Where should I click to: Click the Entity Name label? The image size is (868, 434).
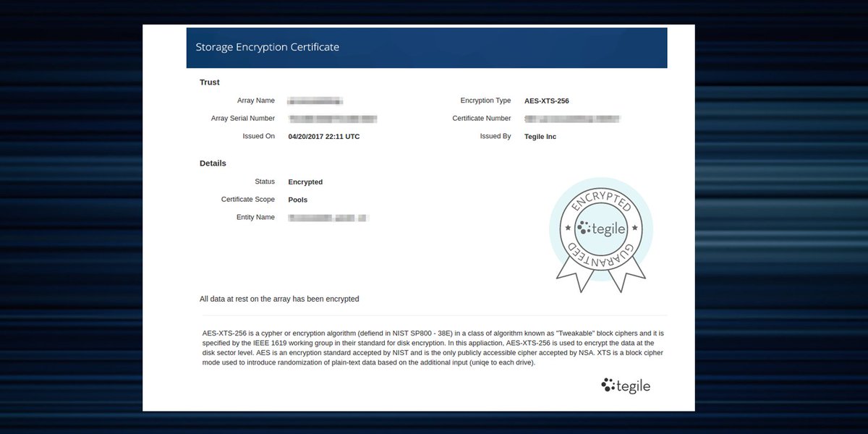(x=255, y=217)
